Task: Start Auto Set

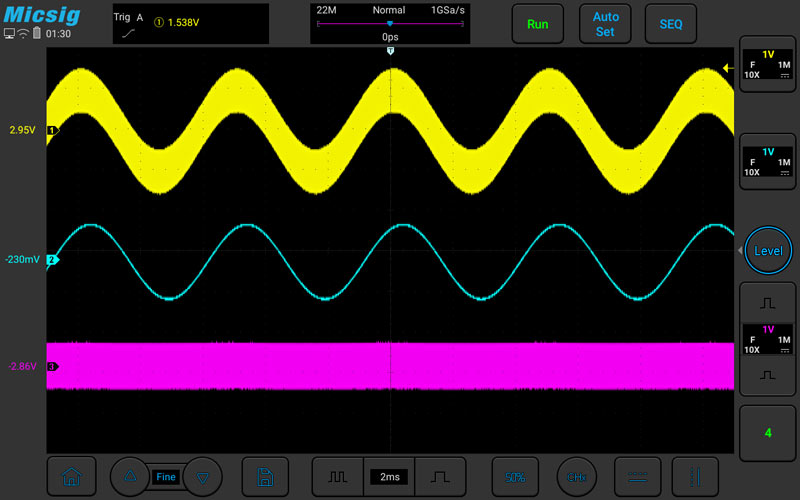Action: click(x=605, y=24)
